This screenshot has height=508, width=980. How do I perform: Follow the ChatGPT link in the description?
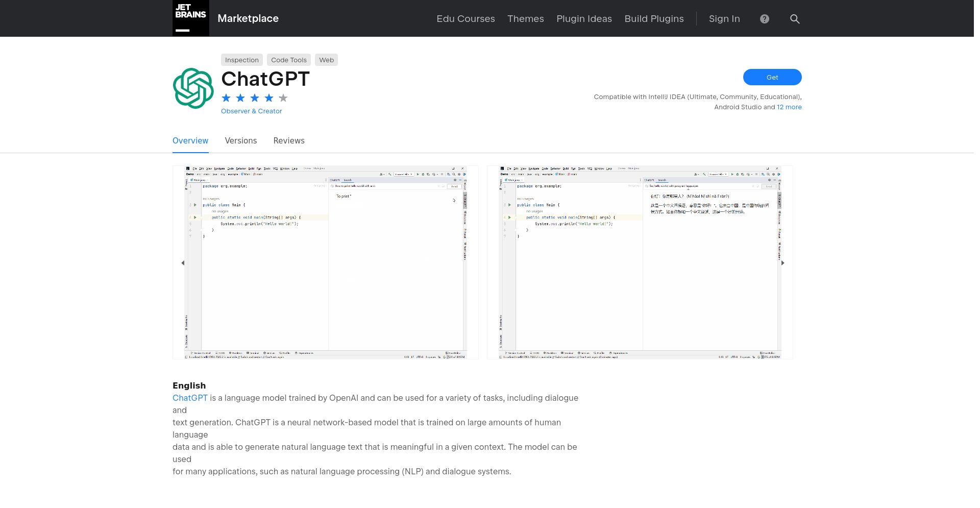click(x=190, y=398)
